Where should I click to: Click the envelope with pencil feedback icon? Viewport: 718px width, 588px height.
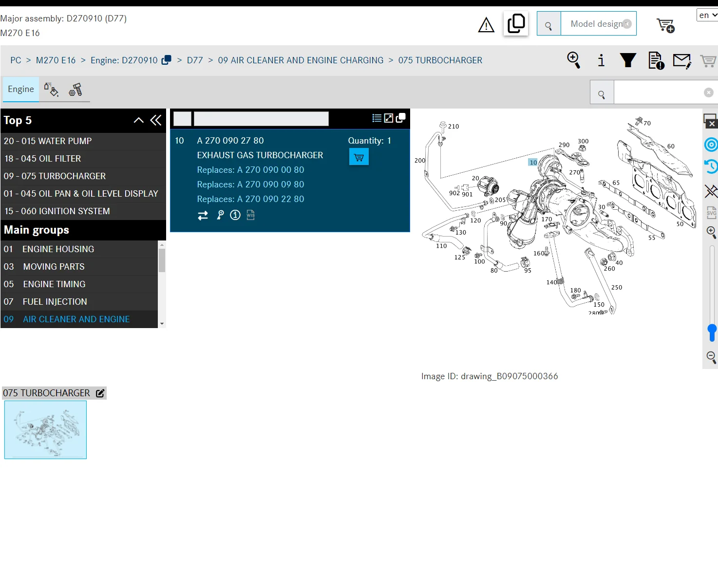(x=682, y=61)
